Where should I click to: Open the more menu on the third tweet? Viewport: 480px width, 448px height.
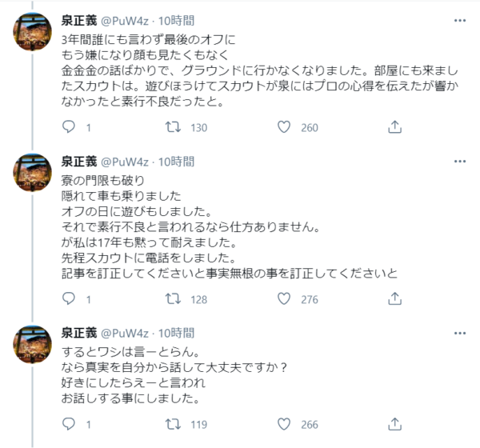click(457, 333)
